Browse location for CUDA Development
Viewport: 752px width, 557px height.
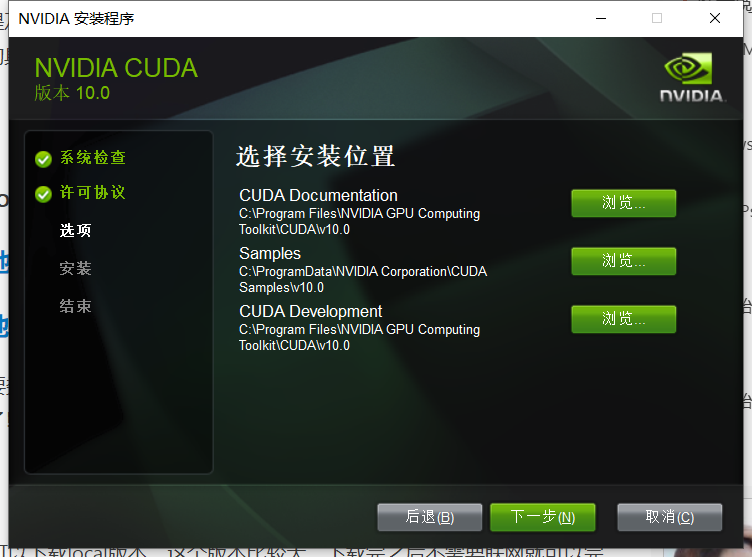623,319
